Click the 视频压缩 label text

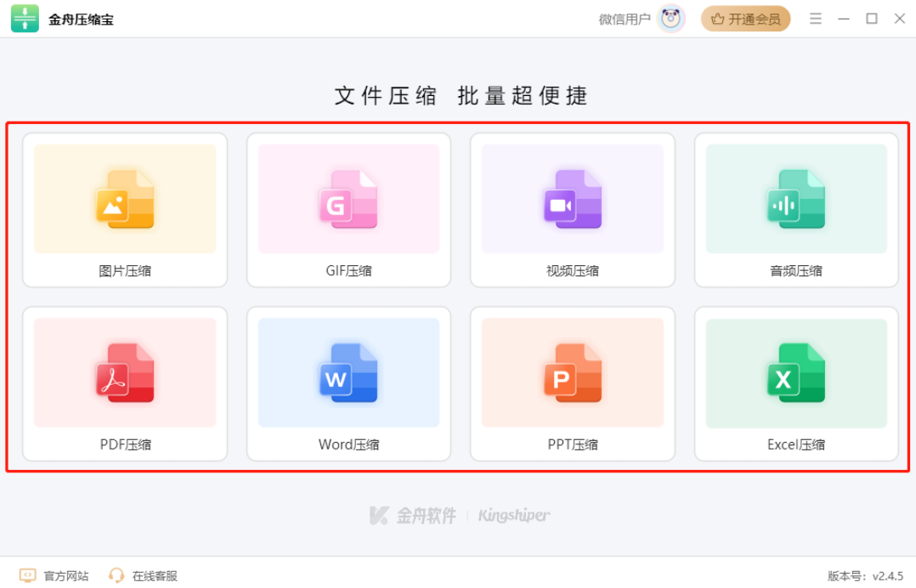(573, 271)
